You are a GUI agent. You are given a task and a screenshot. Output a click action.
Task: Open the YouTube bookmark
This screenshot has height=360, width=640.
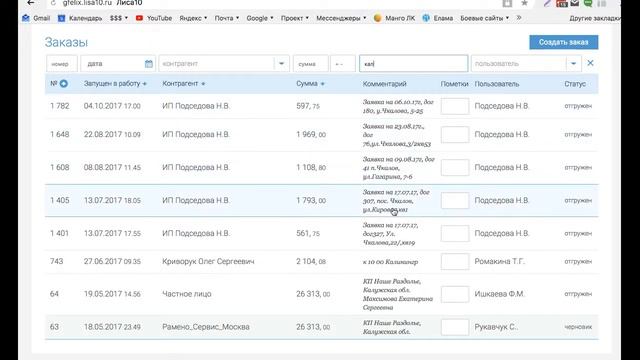click(154, 18)
